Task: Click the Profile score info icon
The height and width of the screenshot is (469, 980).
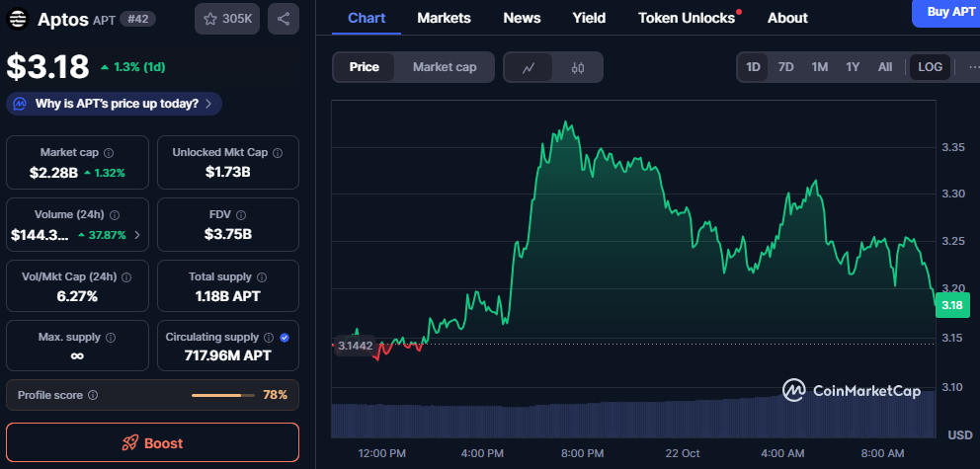Action: (x=93, y=395)
